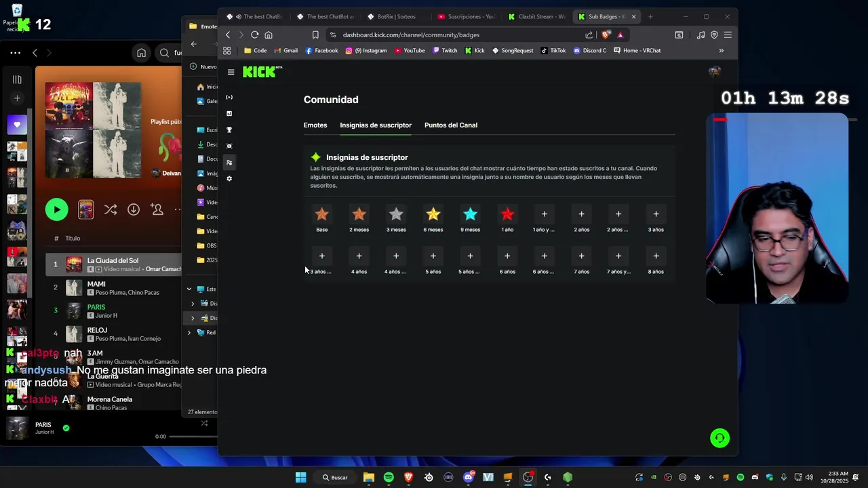Select the Insignias de suscriptor tab

(x=376, y=125)
